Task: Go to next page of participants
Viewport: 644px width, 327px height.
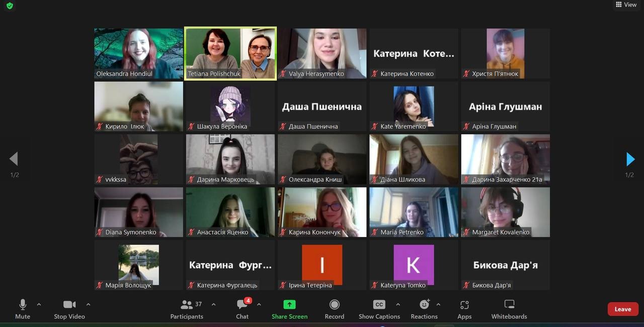Action: 630,159
